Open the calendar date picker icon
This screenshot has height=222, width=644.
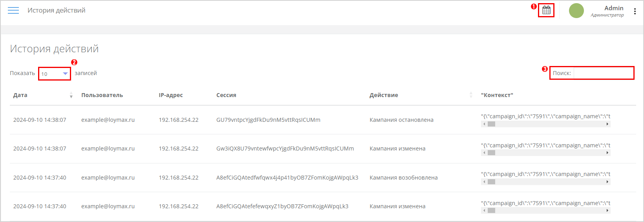click(546, 10)
